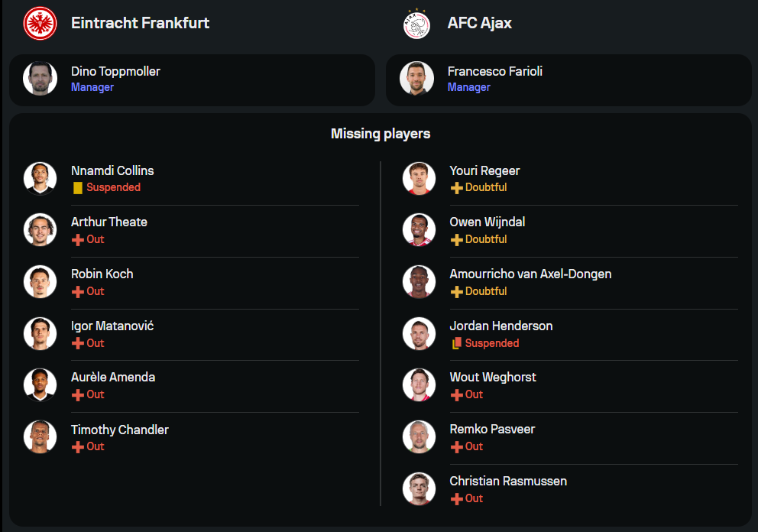Click the yellow card icon beside Nnamdi Collins

pyautogui.click(x=77, y=187)
